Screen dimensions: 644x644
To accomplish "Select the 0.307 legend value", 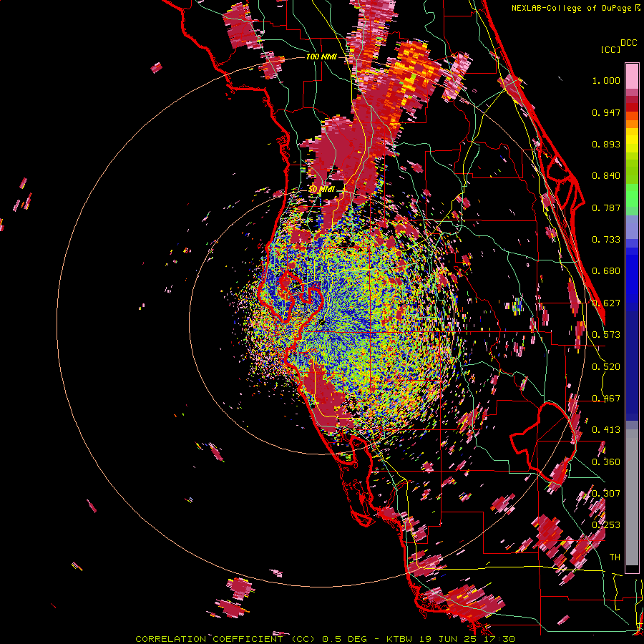I will 606,493.
